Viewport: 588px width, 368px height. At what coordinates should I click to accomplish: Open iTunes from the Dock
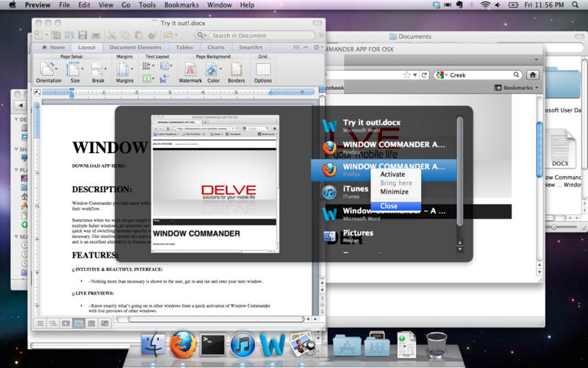pos(243,344)
